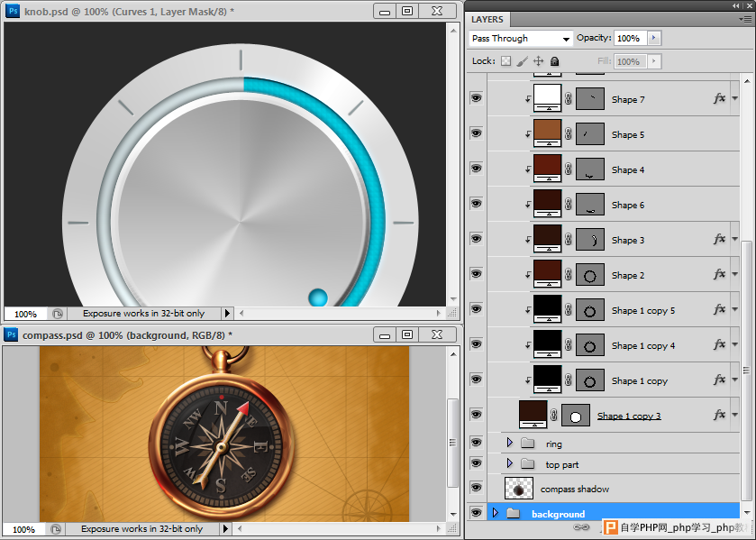Click status preview icon in compass.psd window
Viewport: 756px width, 540px height.
pos(56,529)
